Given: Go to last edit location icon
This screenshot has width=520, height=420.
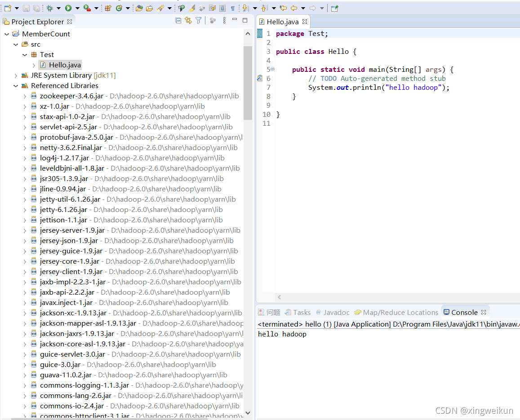Looking at the screenshot, I should tap(283, 8).
